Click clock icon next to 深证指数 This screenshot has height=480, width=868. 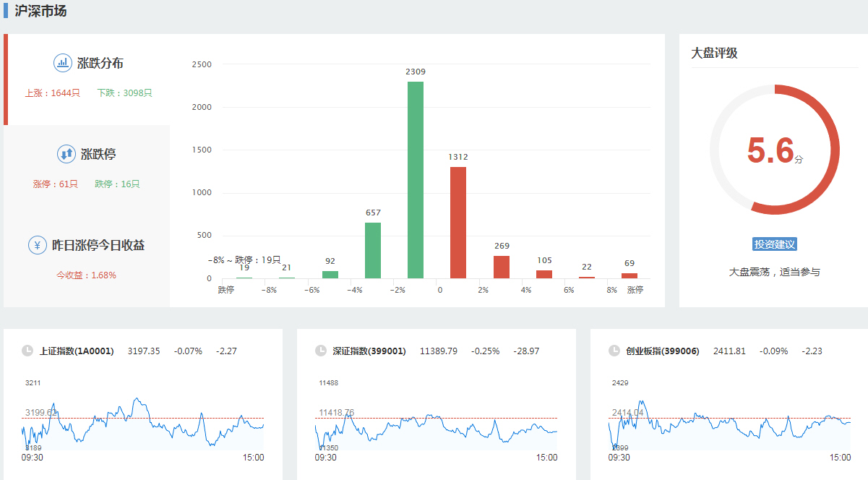click(x=321, y=351)
